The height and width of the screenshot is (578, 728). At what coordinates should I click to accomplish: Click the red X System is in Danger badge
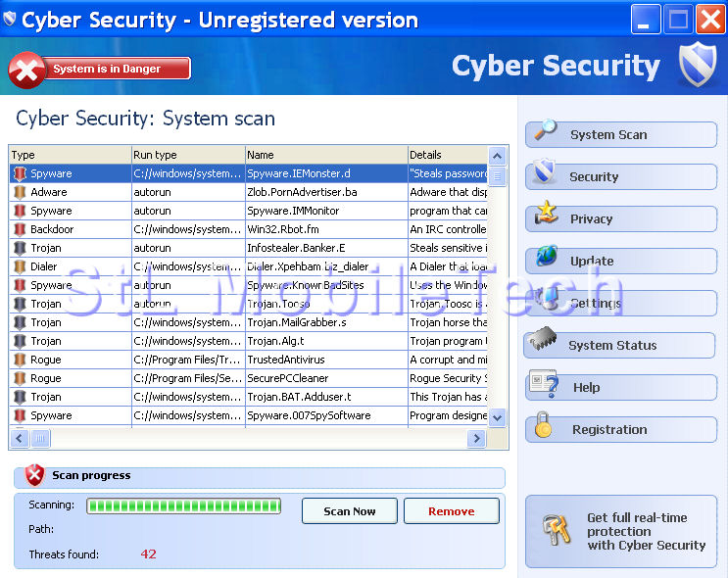click(28, 70)
